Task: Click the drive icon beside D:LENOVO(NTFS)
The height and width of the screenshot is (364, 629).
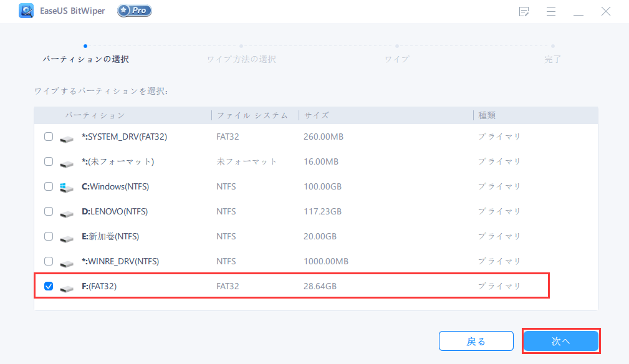Action: point(66,212)
